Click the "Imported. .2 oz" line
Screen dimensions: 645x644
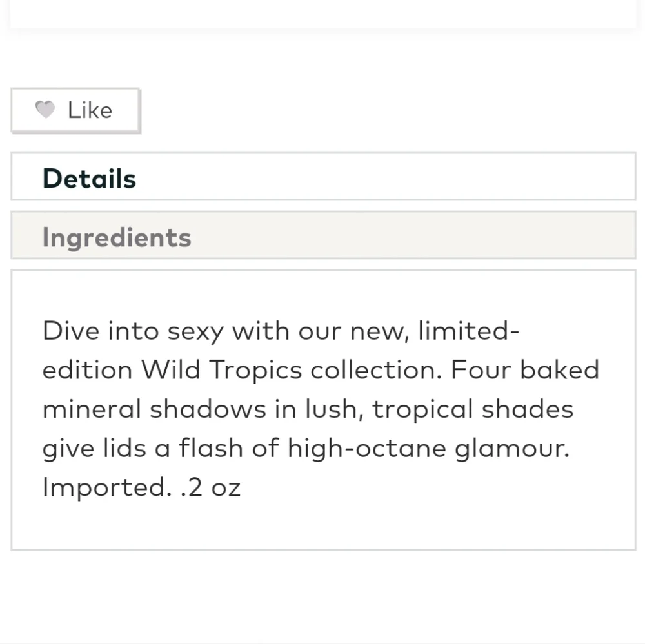coord(141,487)
